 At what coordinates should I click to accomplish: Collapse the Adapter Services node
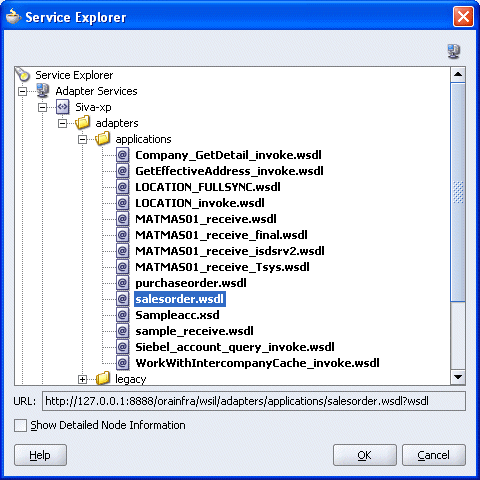pos(22,91)
